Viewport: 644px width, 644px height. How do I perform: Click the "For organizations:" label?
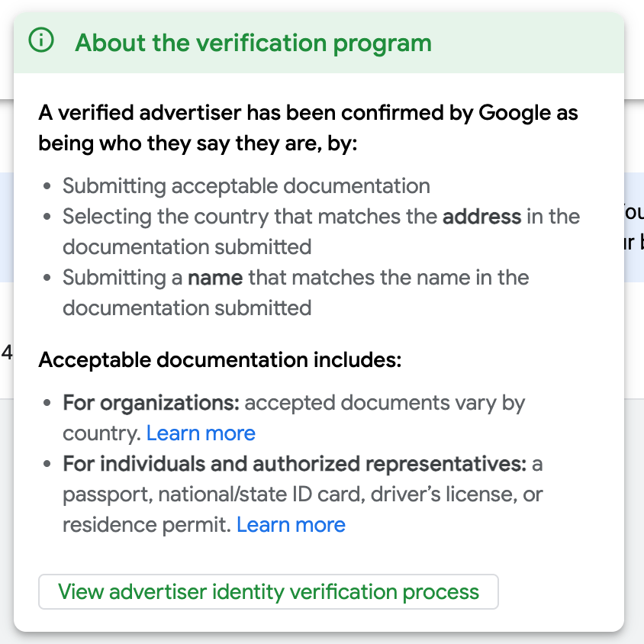coord(151,403)
